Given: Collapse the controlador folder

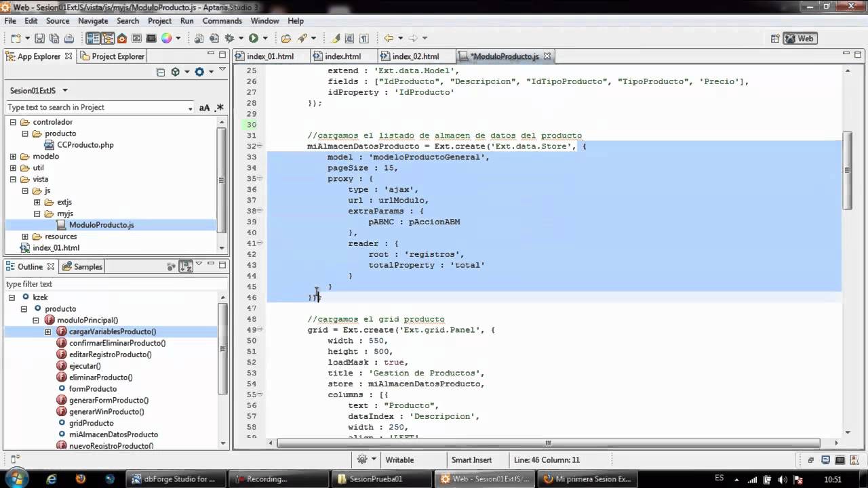Looking at the screenshot, I should (13, 122).
